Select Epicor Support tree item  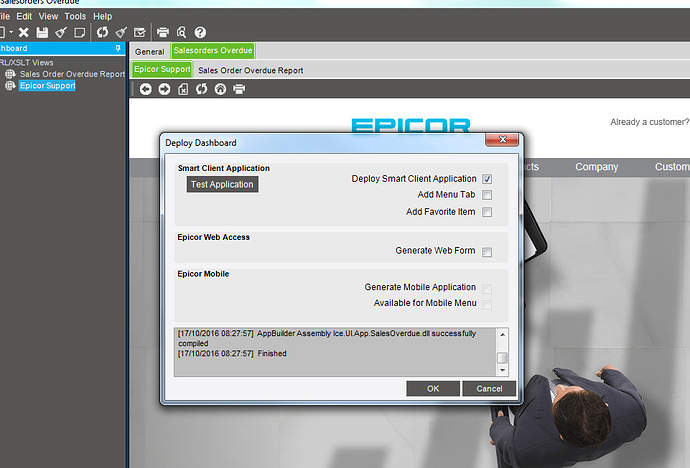click(x=48, y=85)
